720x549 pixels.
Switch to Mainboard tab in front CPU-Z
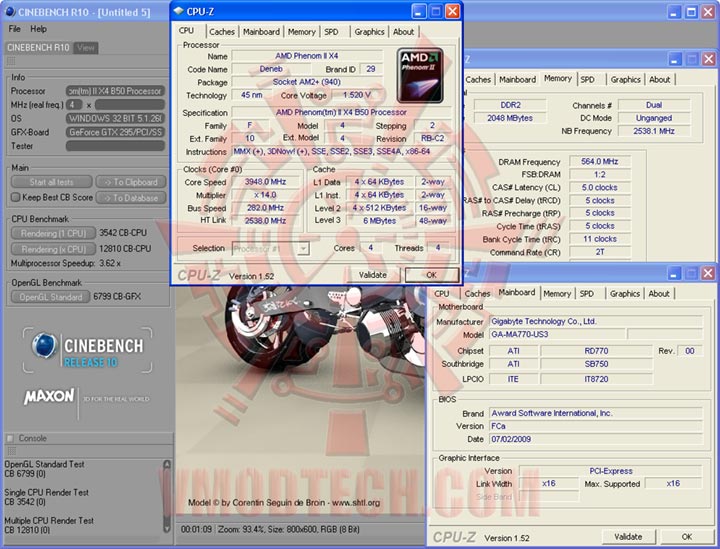(x=261, y=32)
